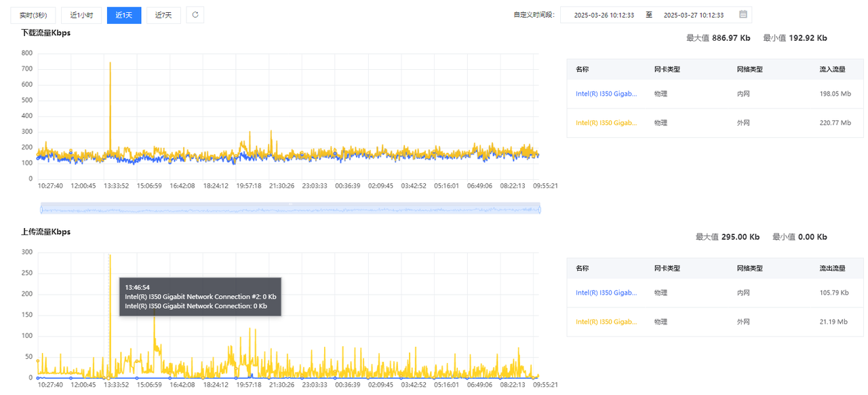Open yellow Intel I350 link in 流出流量 table

pyautogui.click(x=606, y=322)
